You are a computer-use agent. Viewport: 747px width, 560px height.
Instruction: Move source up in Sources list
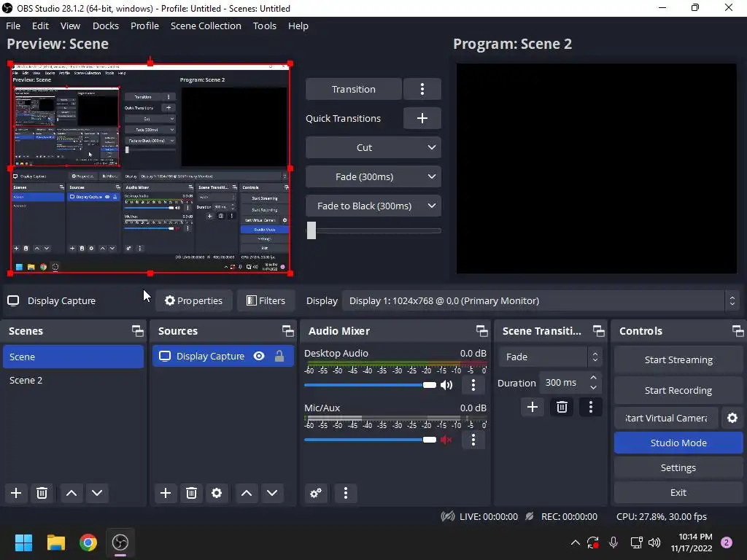click(x=247, y=493)
